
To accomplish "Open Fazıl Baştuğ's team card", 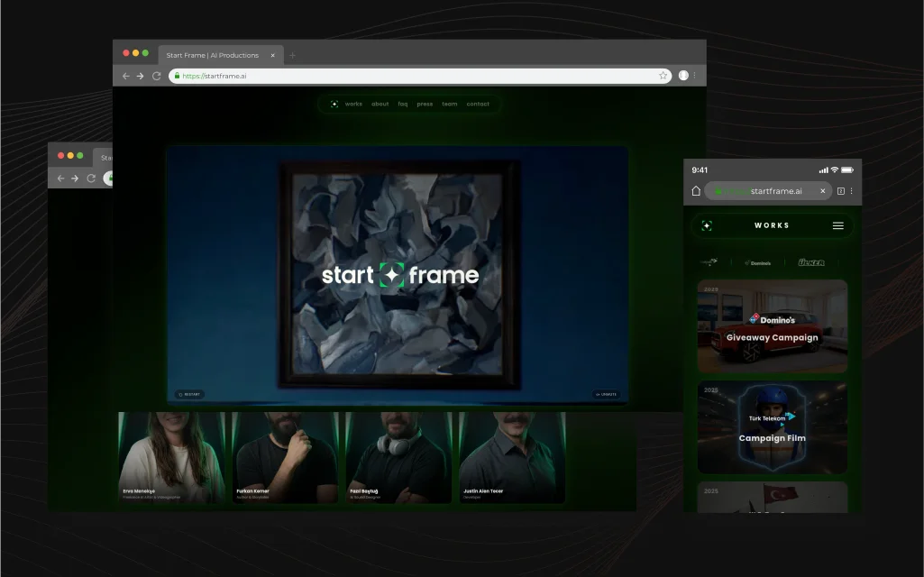I will click(399, 457).
